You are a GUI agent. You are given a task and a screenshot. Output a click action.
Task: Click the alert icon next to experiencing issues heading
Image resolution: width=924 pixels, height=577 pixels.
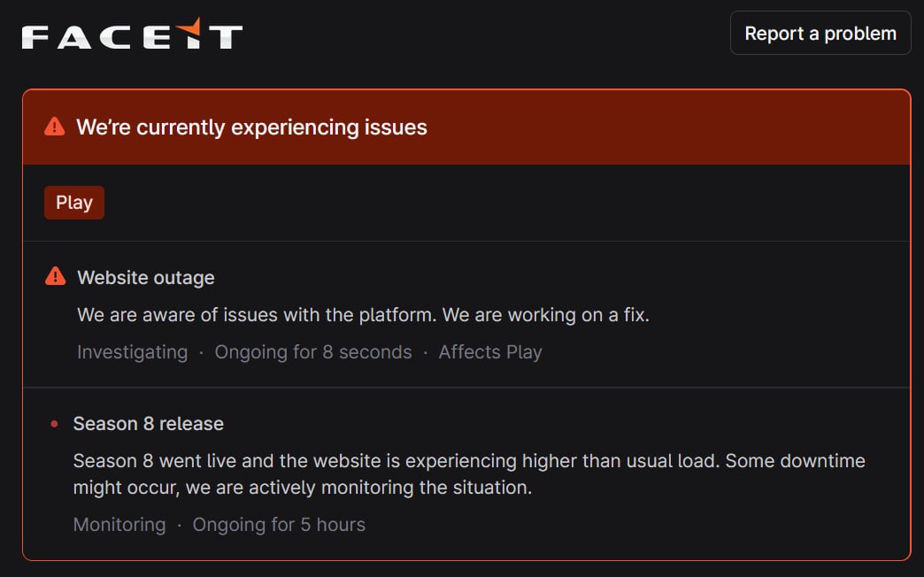point(54,125)
